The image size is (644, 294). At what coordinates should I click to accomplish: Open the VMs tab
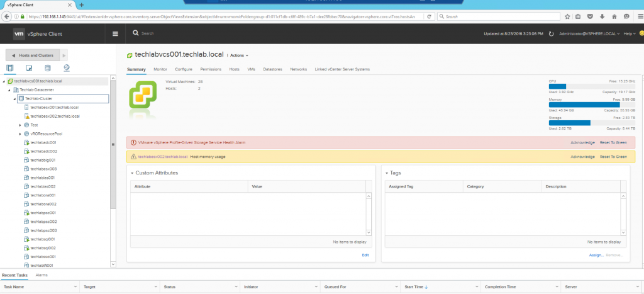pos(252,69)
